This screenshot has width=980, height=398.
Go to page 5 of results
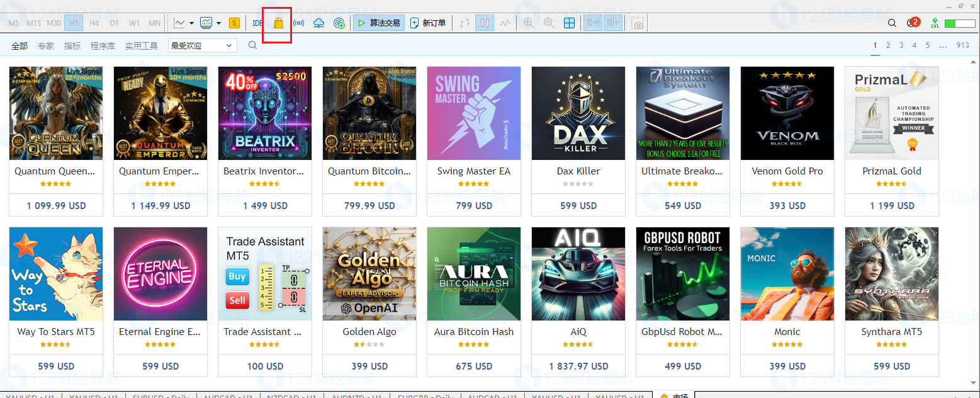tap(928, 45)
